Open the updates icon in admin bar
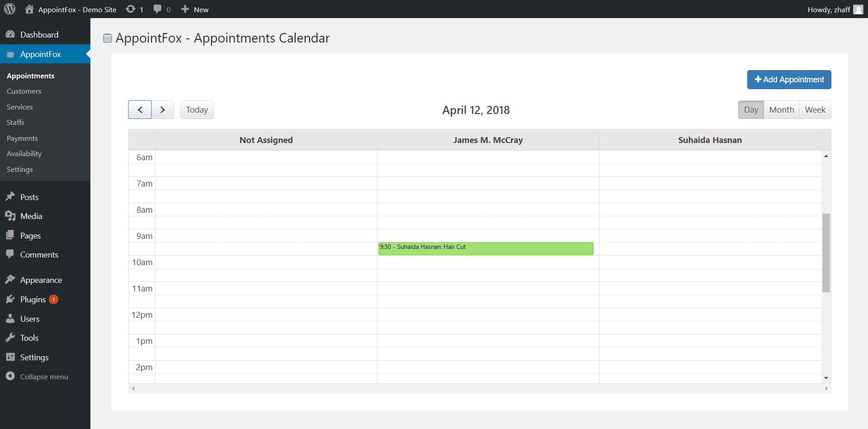Viewport: 868px width, 429px height. [131, 9]
